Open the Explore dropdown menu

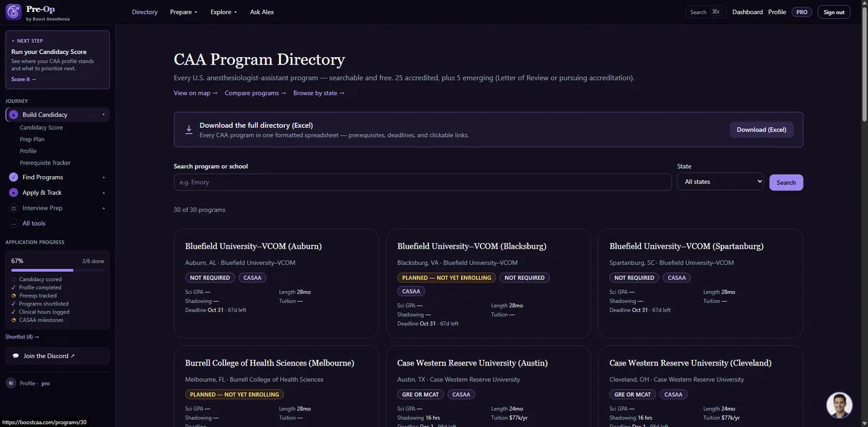pyautogui.click(x=223, y=12)
